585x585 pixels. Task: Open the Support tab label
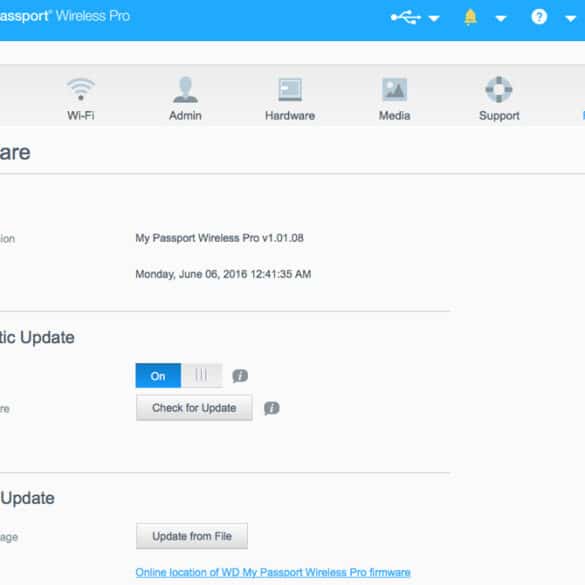click(x=499, y=116)
